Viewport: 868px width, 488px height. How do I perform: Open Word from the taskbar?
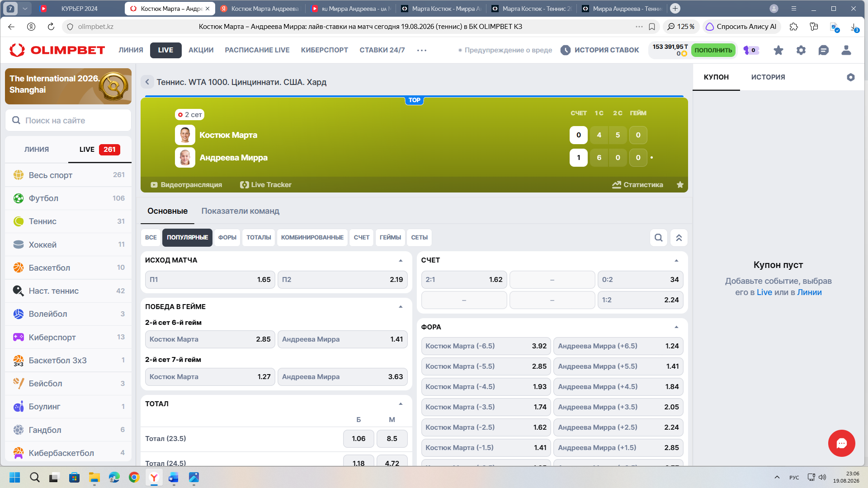pyautogui.click(x=174, y=477)
